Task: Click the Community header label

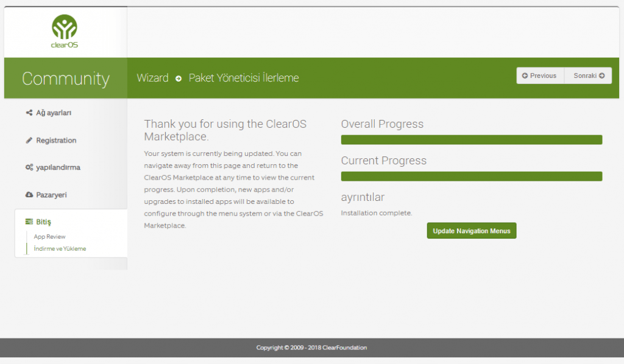Action: (x=65, y=79)
